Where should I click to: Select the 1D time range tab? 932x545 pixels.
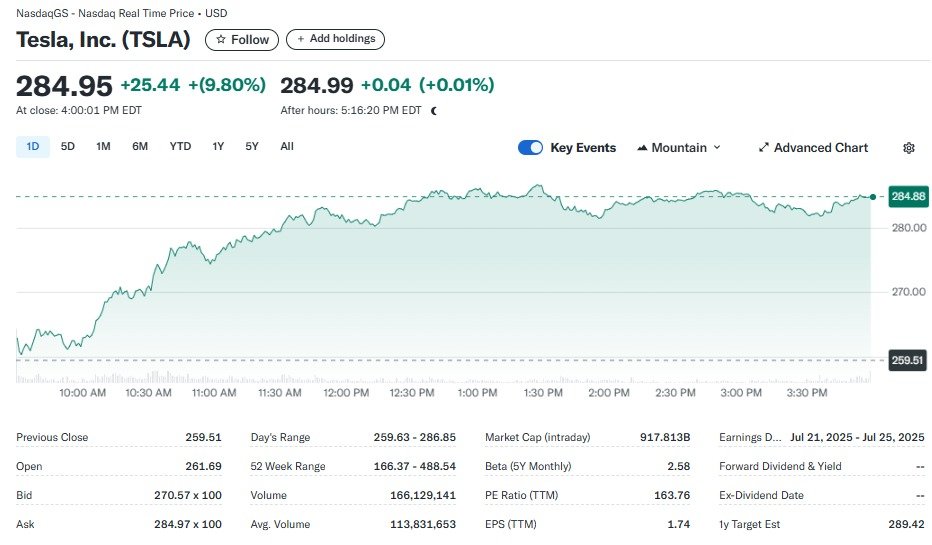click(32, 147)
